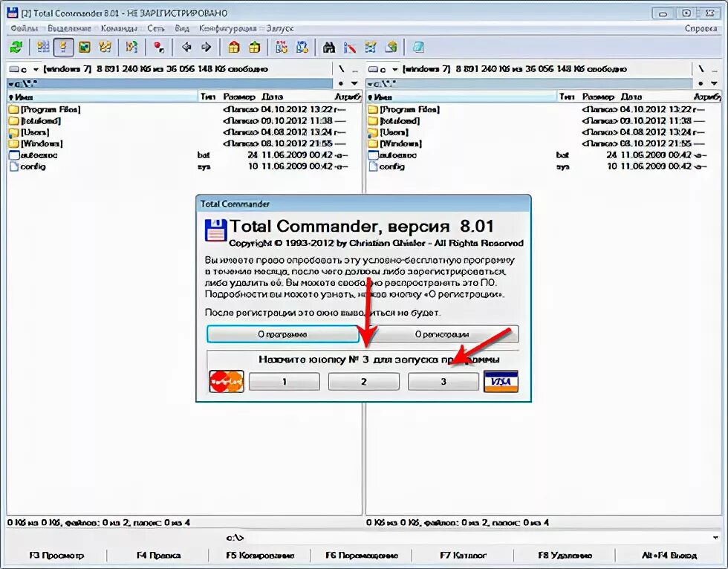Click the toolbar icon with red ball

[x=159, y=47]
